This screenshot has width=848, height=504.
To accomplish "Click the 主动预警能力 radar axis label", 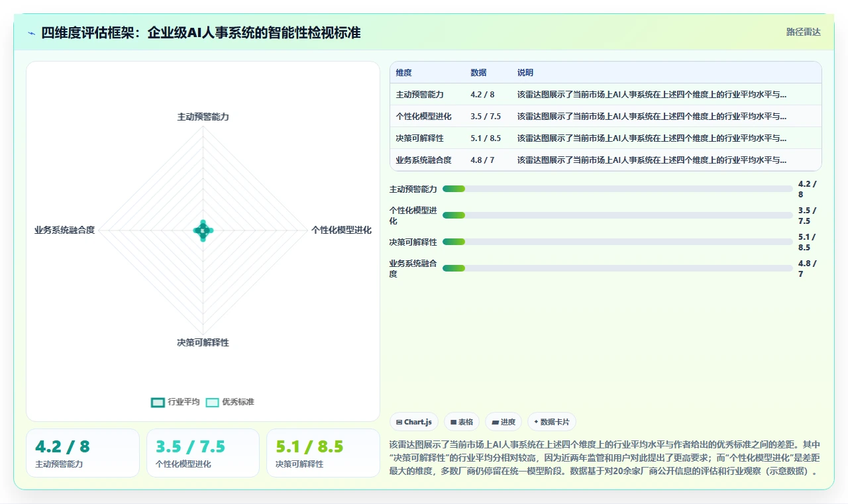I will tap(203, 117).
